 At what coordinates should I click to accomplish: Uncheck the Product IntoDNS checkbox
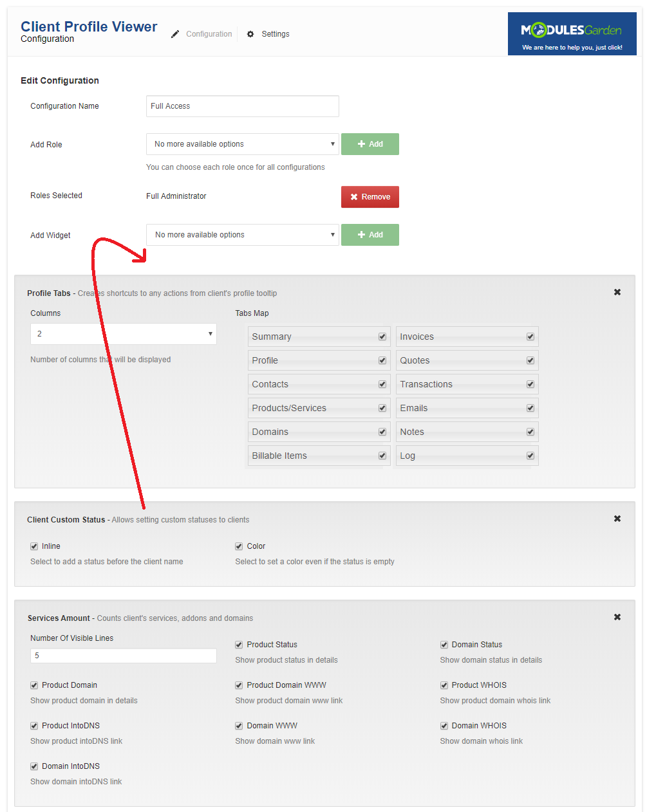pos(34,726)
